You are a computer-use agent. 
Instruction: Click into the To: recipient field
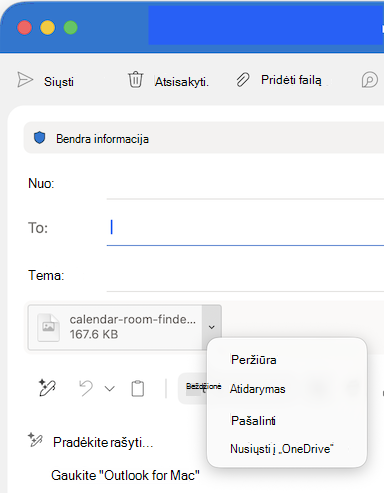(x=245, y=228)
